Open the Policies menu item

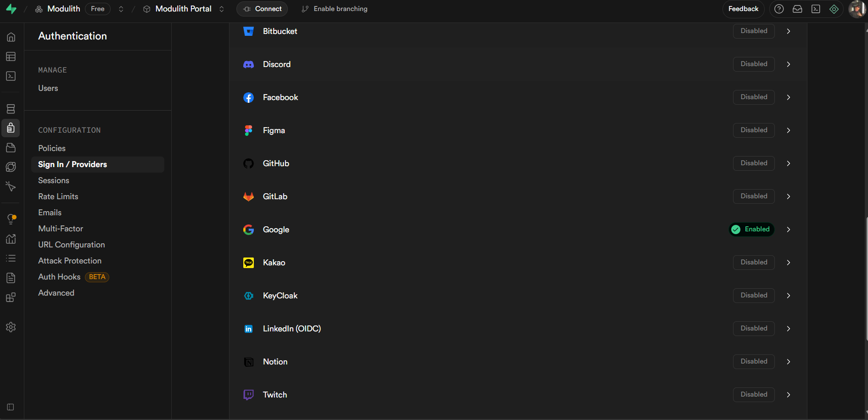point(52,148)
